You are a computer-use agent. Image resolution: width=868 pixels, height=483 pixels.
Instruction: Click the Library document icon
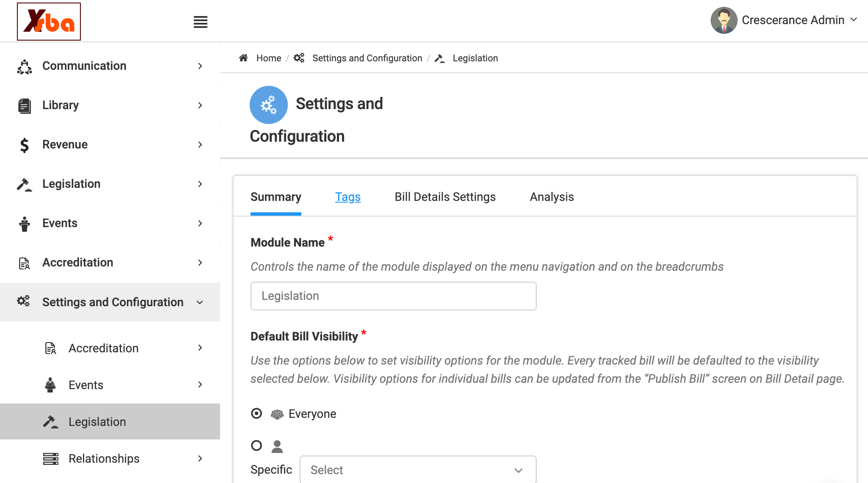coord(25,106)
